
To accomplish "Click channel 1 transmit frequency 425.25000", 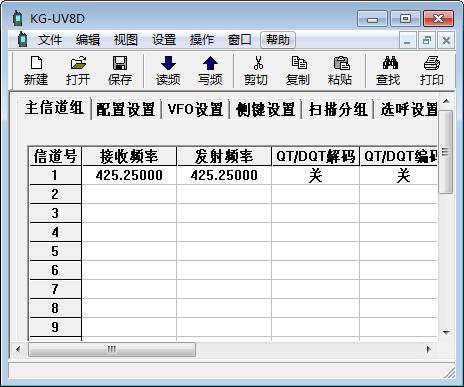I will tap(224, 175).
